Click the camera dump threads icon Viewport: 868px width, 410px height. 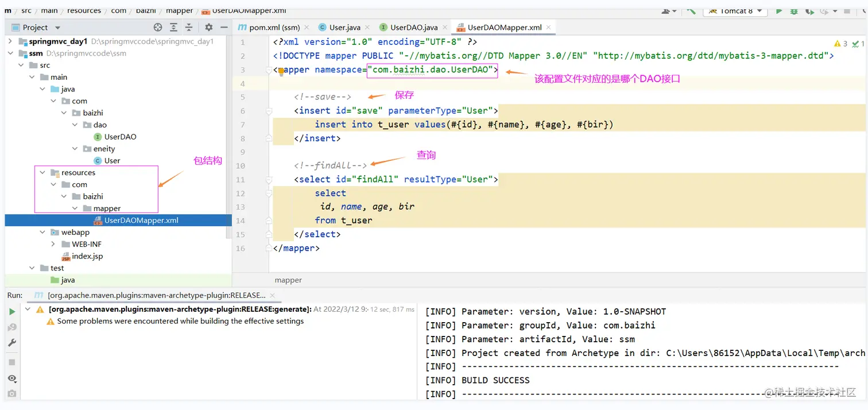pyautogui.click(x=12, y=394)
